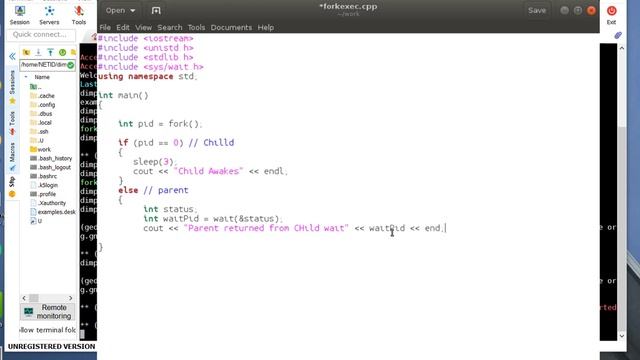
Task: Click the 'using namespace std;' line
Action: click(x=147, y=76)
